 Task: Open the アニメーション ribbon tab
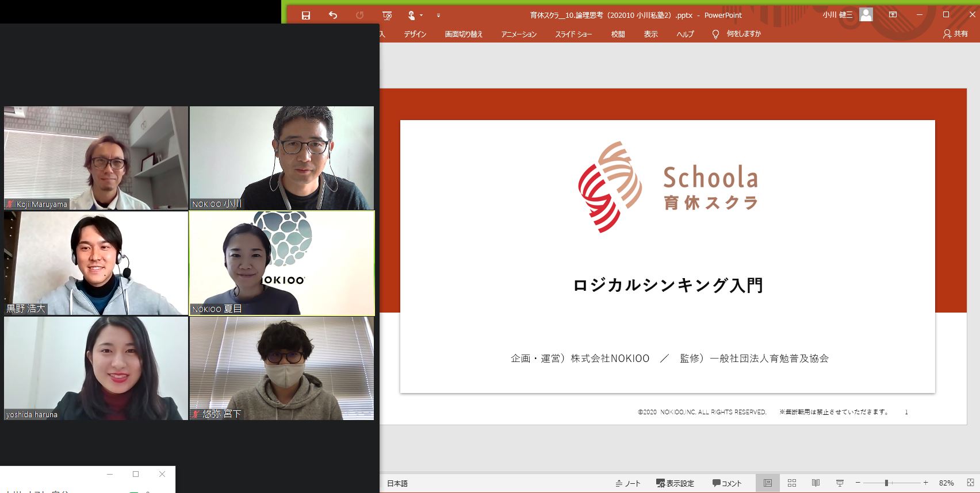coord(518,34)
